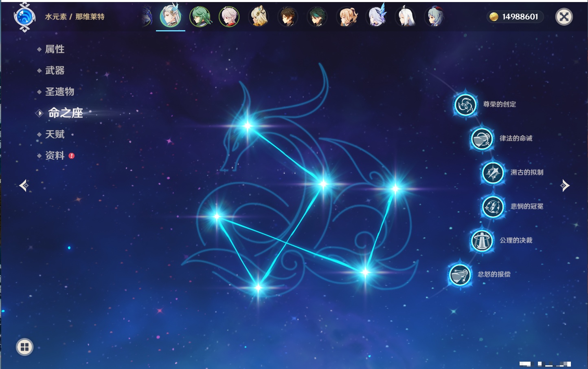588x369 pixels.
Task: Select the partially hidden first character portrait
Action: click(147, 17)
